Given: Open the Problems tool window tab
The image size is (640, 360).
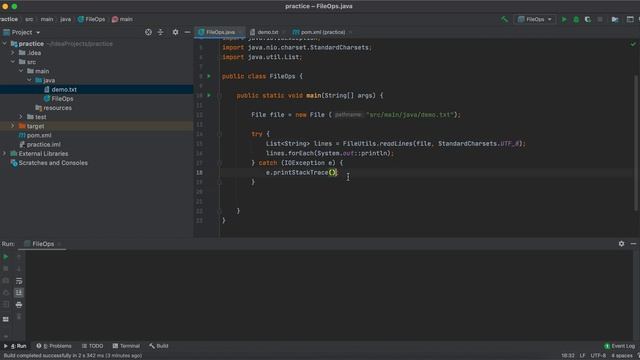Looking at the screenshot, I should (54, 346).
